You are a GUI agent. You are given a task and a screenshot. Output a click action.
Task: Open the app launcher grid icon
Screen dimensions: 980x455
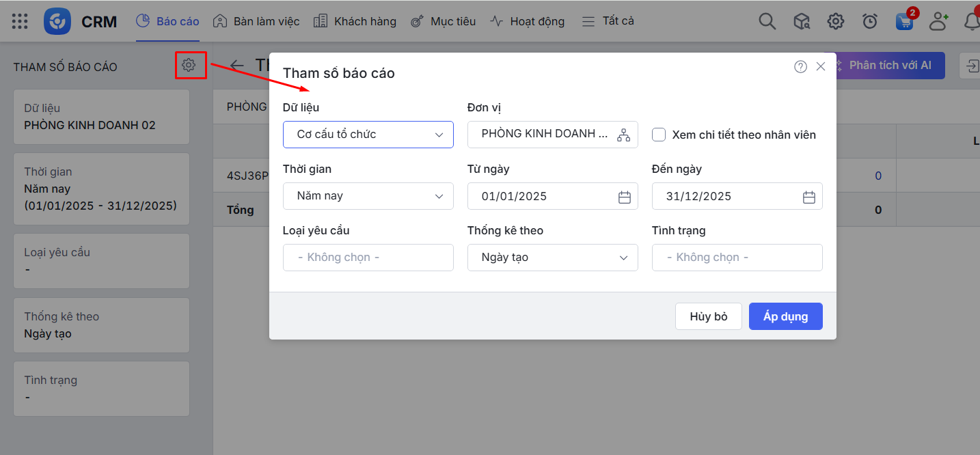coord(20,21)
